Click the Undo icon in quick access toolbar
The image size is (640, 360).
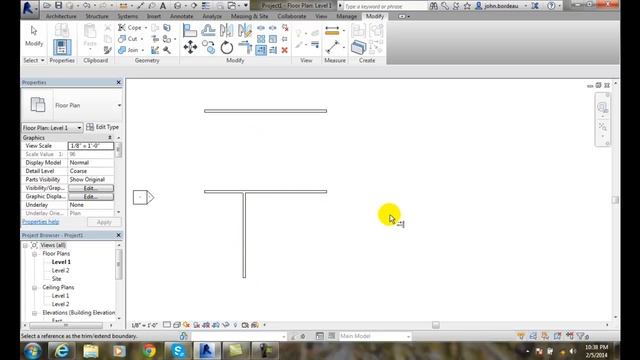(x=87, y=6)
